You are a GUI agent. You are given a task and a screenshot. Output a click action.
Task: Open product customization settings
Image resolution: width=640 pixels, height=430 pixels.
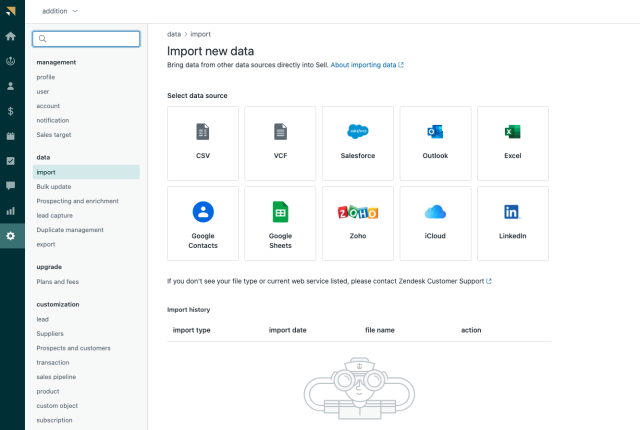[x=48, y=391]
